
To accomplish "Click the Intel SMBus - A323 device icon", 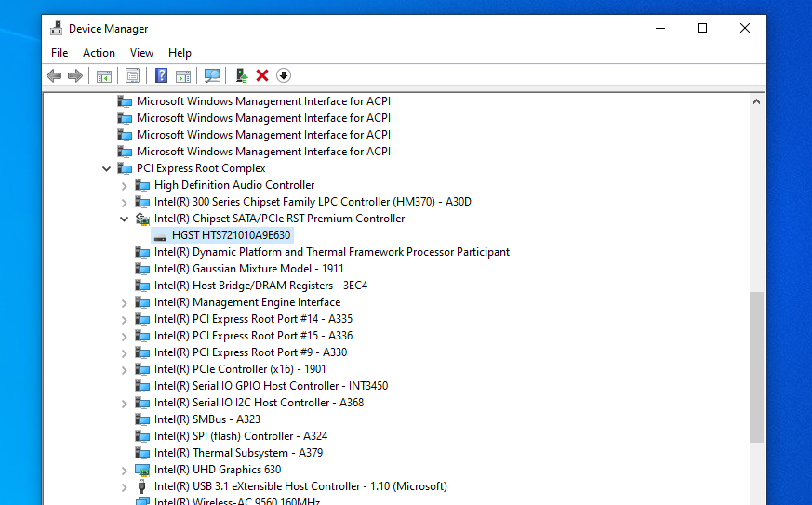I will pyautogui.click(x=142, y=419).
